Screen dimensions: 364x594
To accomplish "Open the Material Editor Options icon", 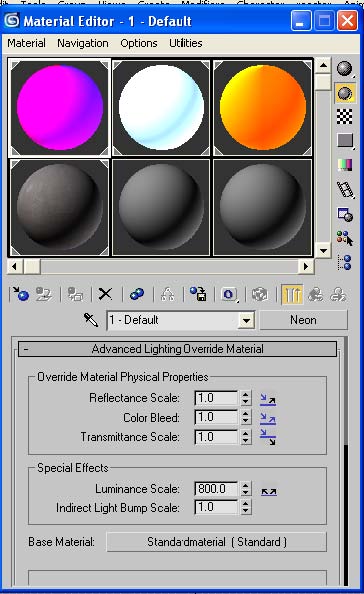I will click(345, 215).
